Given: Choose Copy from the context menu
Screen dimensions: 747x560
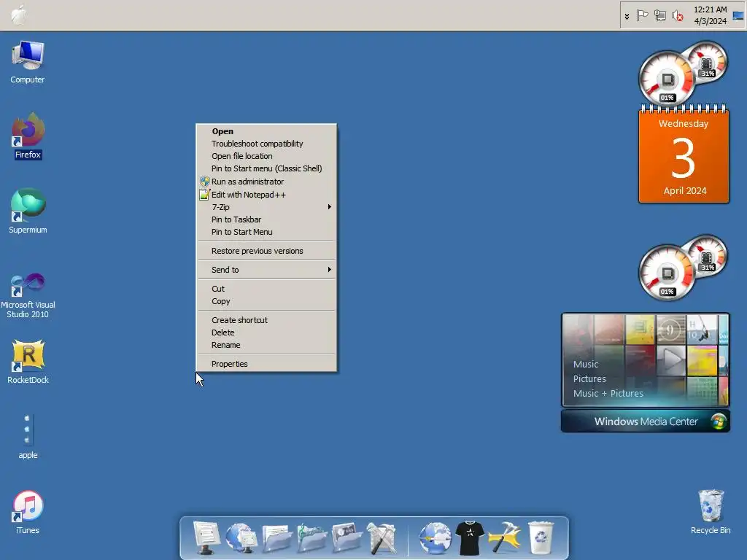Looking at the screenshot, I should [267, 301].
